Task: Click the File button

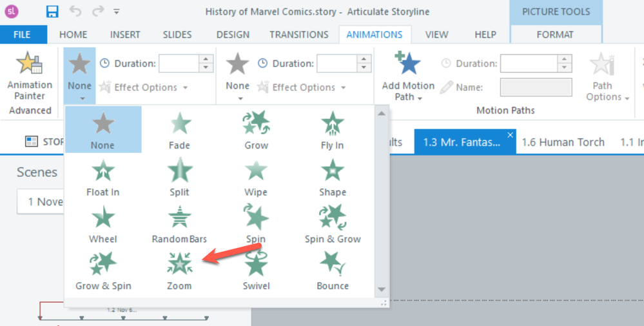Action: (x=23, y=35)
